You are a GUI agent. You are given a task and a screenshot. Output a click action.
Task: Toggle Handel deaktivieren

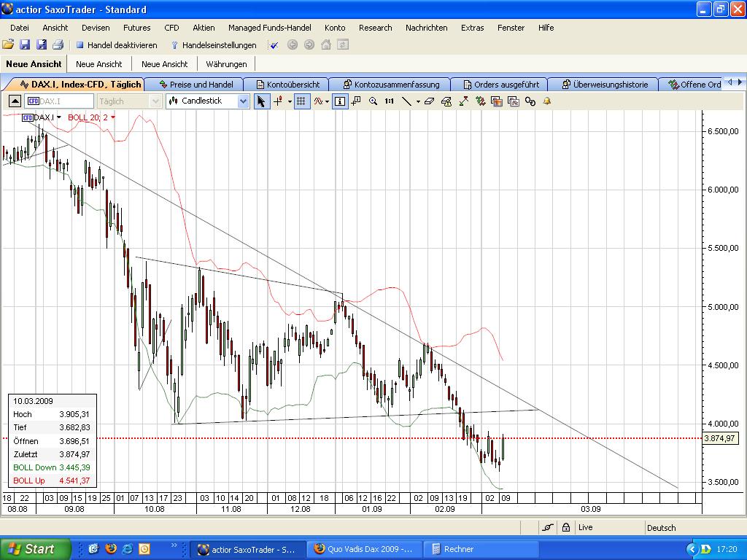(x=120, y=44)
